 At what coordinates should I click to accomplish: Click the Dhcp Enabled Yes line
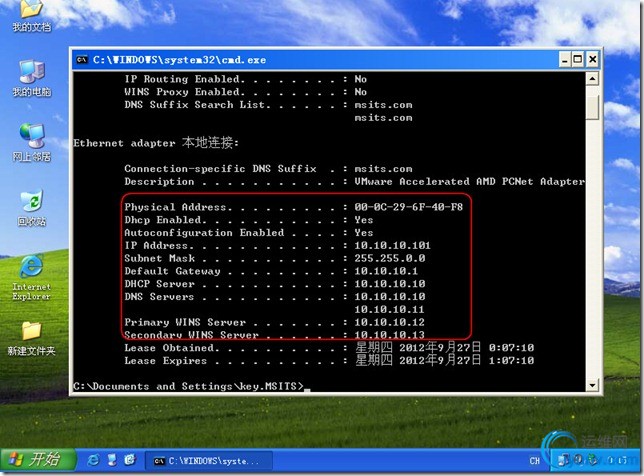point(249,220)
